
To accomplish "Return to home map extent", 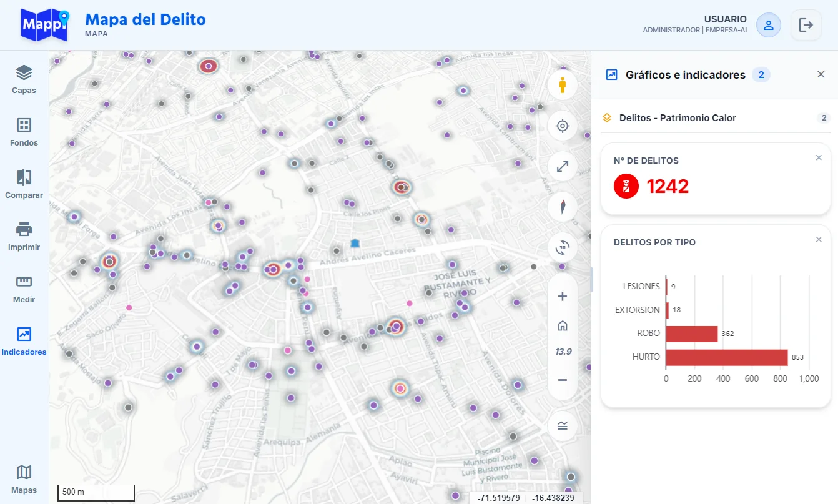I will 563,325.
